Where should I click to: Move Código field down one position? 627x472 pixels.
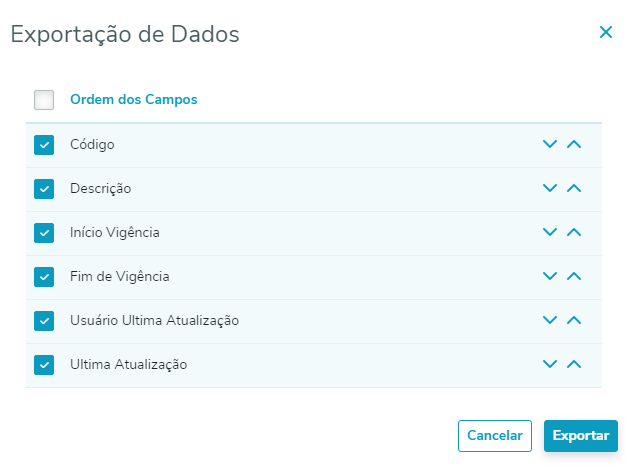(x=549, y=144)
